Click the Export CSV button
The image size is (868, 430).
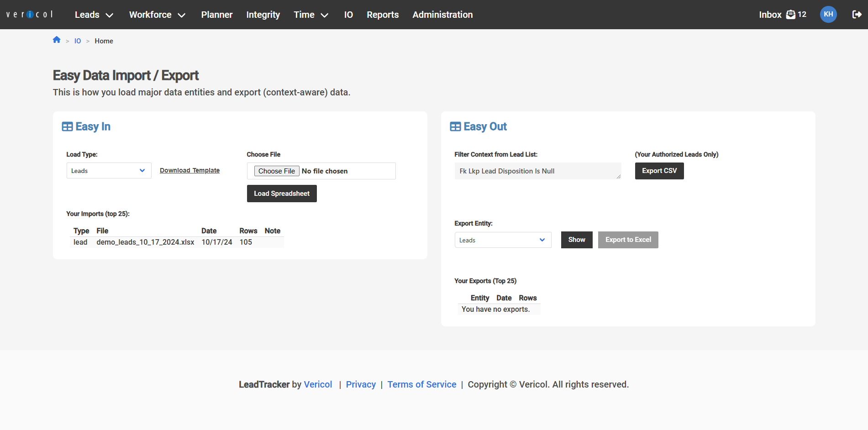click(x=659, y=171)
